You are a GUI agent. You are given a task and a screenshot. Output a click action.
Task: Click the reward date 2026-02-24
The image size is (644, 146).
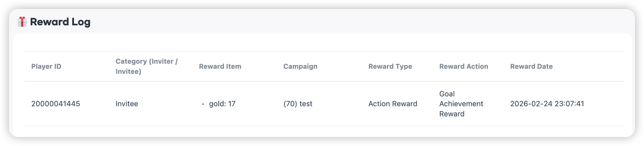pos(531,104)
